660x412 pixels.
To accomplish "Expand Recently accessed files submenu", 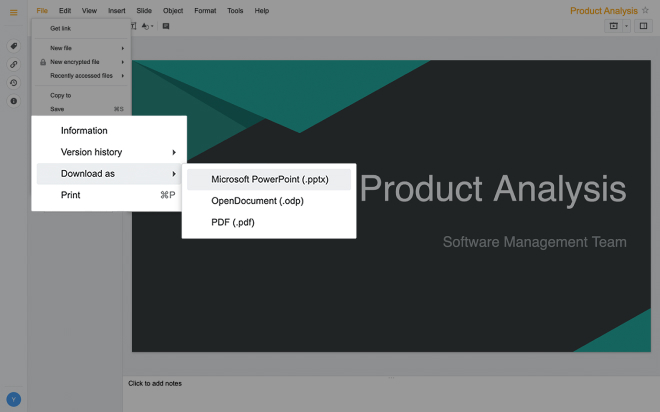I will [86, 75].
